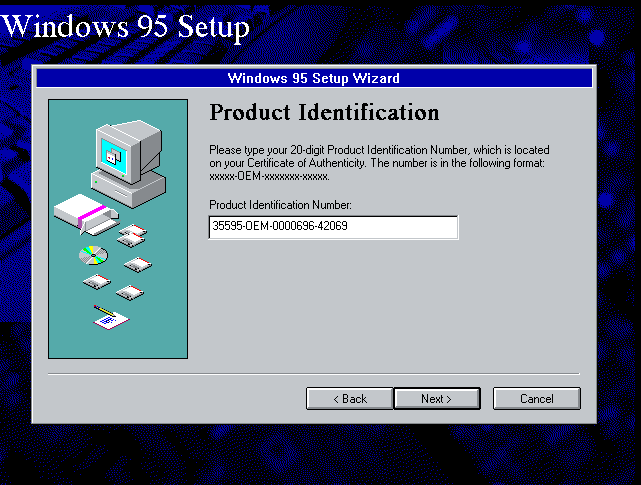Click the notepad and pencil graphic
This screenshot has height=485, width=641.
point(110,317)
